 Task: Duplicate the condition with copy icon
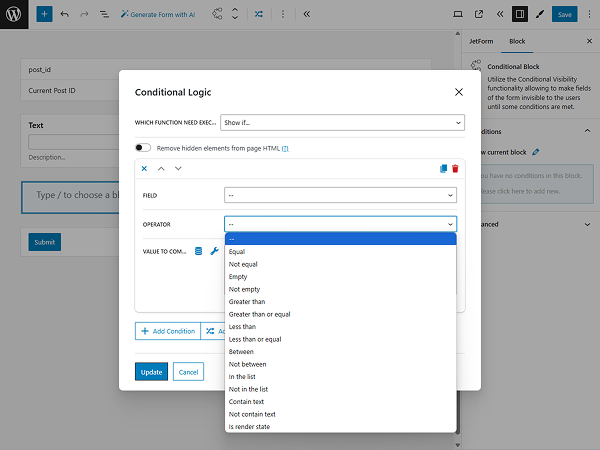(443, 168)
